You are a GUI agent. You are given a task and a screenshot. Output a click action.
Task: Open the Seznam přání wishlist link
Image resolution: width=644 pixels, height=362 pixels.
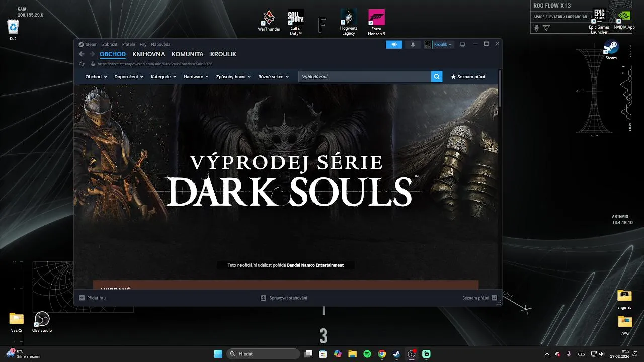[x=468, y=77]
